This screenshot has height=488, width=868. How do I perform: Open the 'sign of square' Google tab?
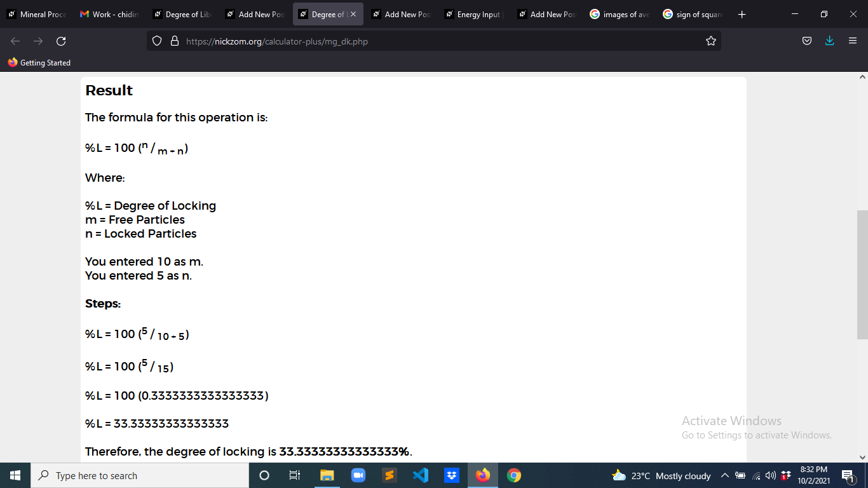point(693,14)
